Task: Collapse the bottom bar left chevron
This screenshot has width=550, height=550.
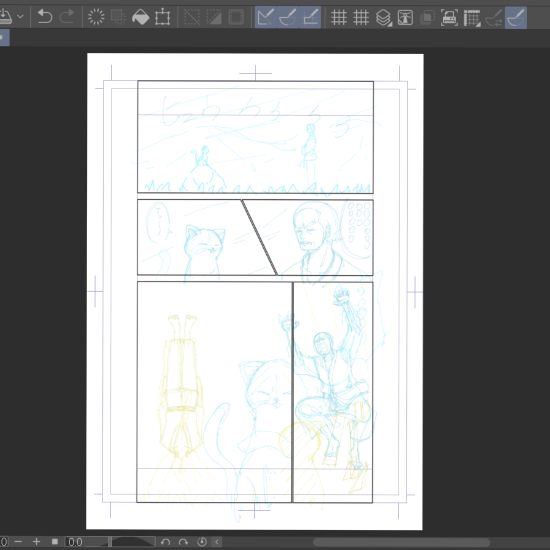Action: (217, 542)
